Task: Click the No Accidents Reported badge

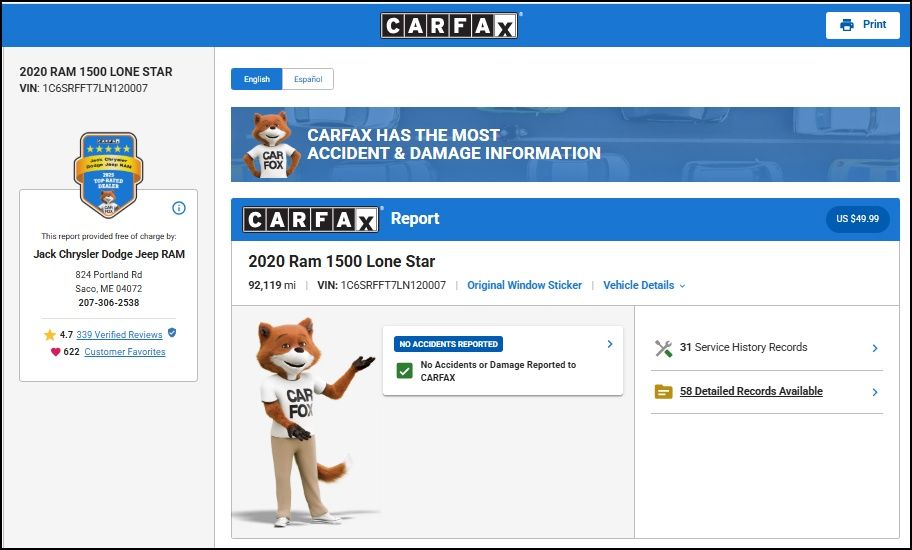Action: coord(448,344)
